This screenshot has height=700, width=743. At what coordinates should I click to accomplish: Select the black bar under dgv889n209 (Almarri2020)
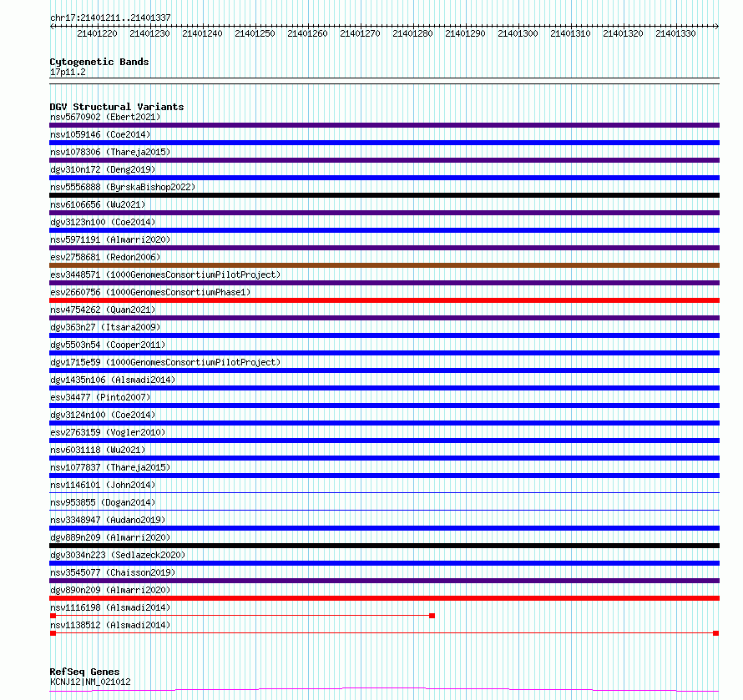tap(384, 546)
